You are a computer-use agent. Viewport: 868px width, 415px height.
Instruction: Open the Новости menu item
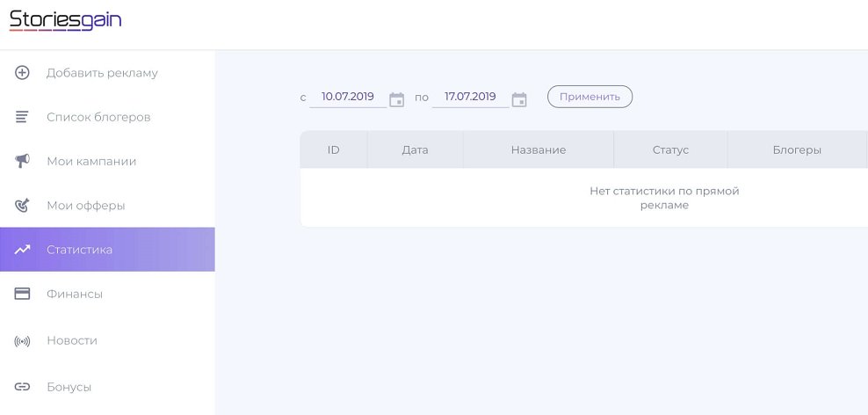pyautogui.click(x=72, y=340)
